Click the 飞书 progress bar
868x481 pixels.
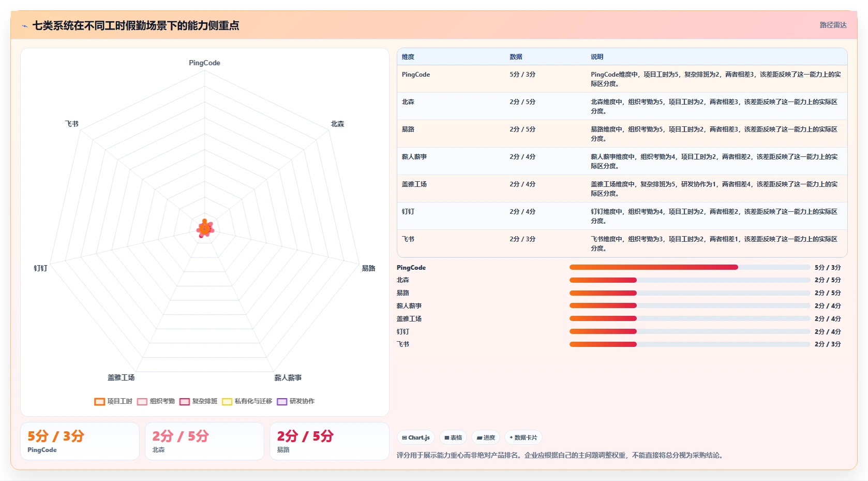(x=690, y=344)
